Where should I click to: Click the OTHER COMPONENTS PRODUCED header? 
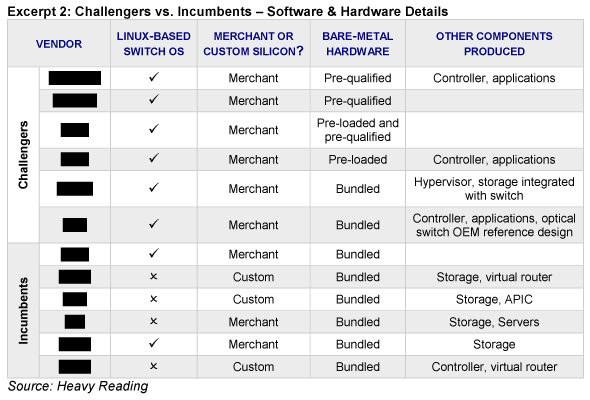pos(494,44)
